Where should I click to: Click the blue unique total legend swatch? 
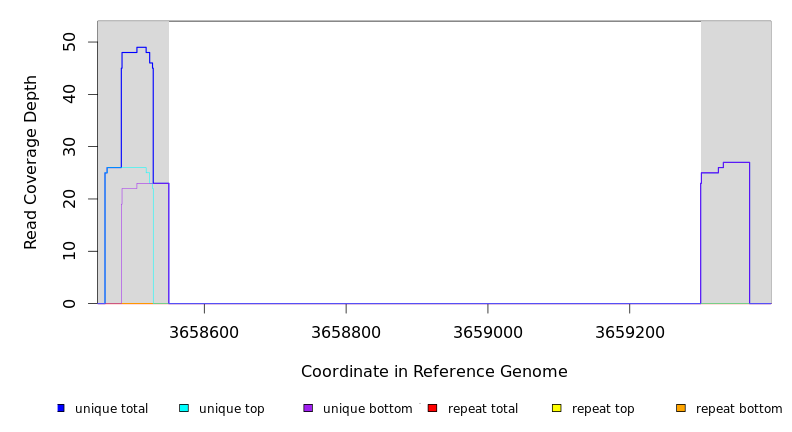tap(61, 408)
